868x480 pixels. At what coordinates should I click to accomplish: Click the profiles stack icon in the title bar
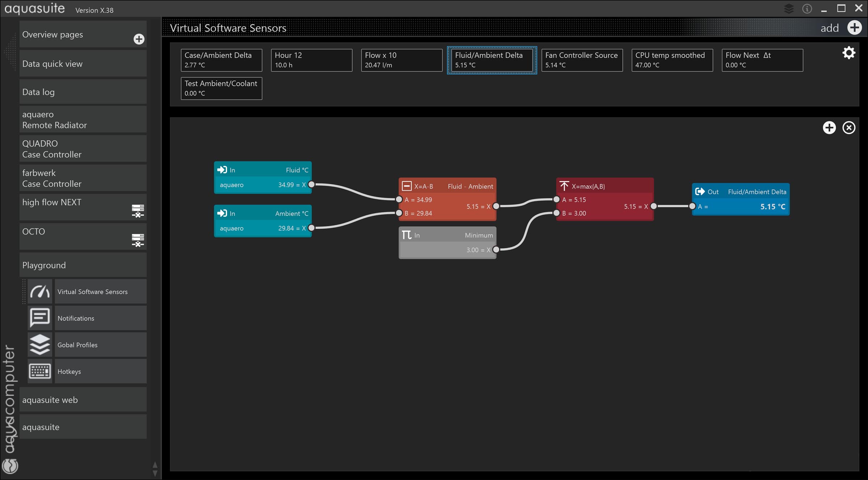click(x=788, y=9)
